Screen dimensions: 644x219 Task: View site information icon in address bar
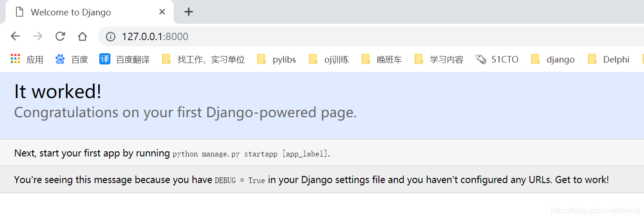[110, 36]
